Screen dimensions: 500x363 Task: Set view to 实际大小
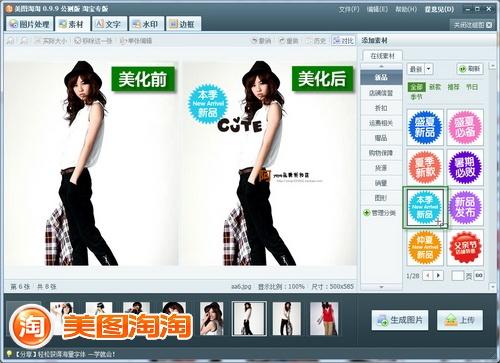(x=51, y=41)
